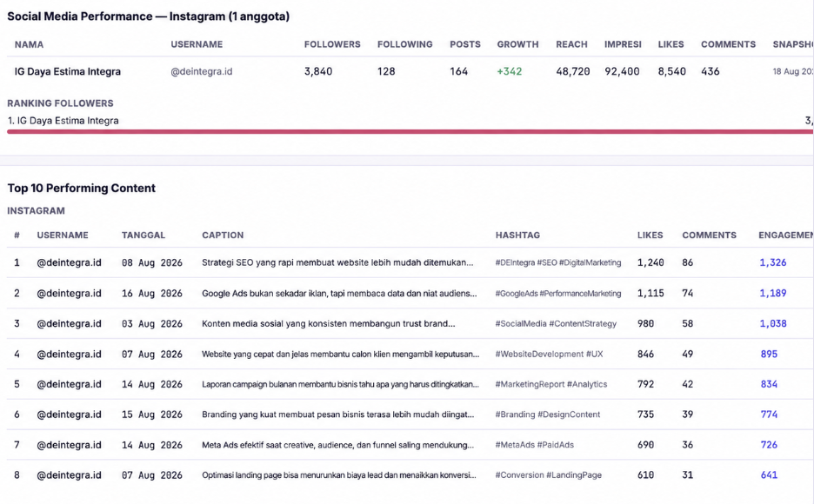Click engagement value 1,326
The width and height of the screenshot is (814, 504).
tap(773, 263)
